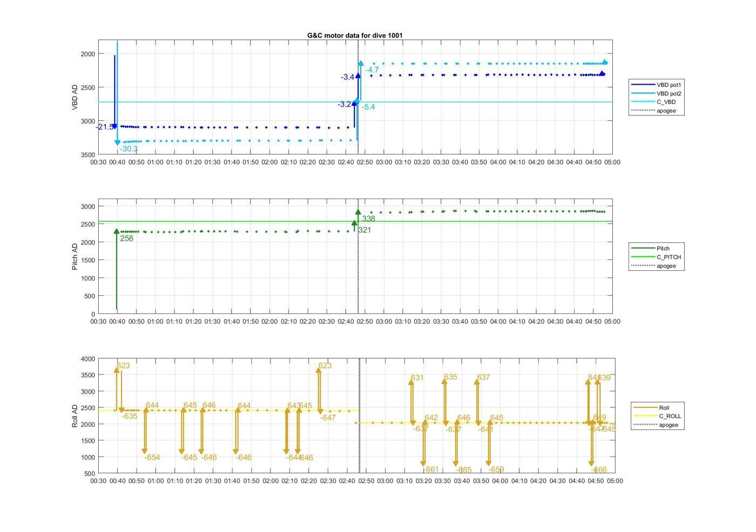Click the "-635" annotation on Roll plot
756x532 pixels.
click(130, 416)
